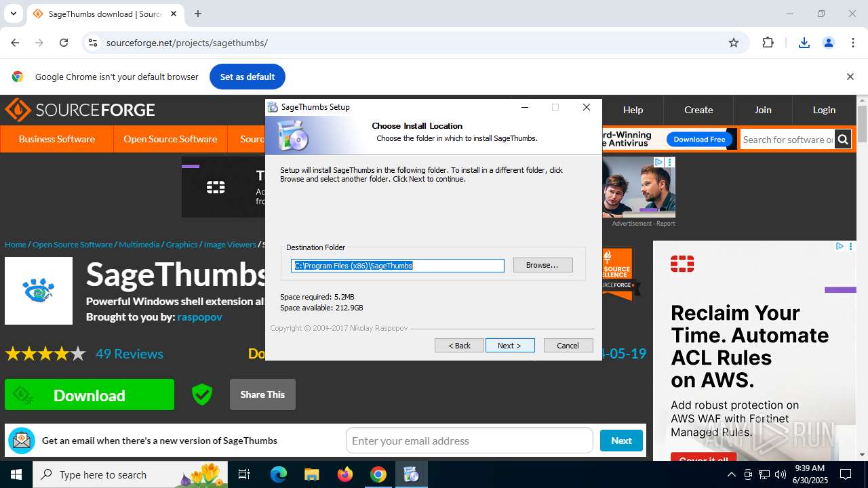Viewport: 868px width, 488px height.
Task: Click the email notification envelope icon
Action: 22,441
